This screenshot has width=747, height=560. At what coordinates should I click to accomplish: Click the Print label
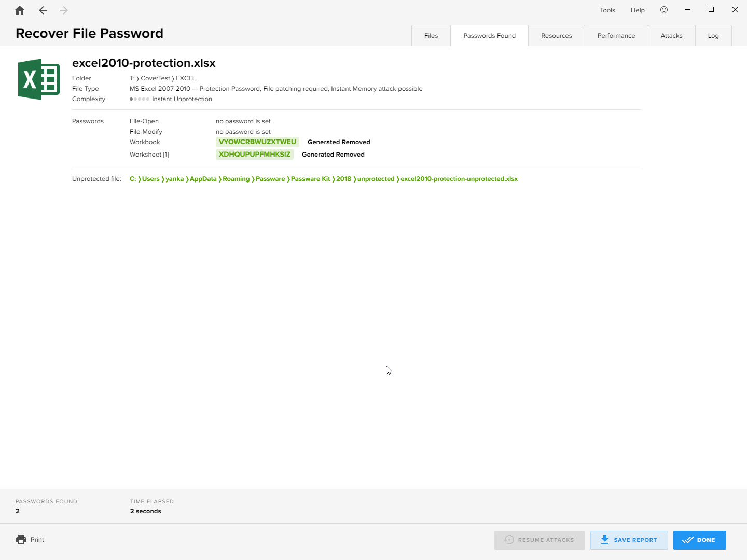pyautogui.click(x=37, y=540)
